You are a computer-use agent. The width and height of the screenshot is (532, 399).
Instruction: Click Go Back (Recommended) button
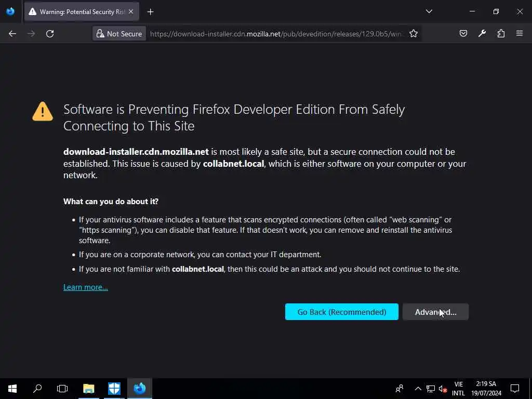342,312
